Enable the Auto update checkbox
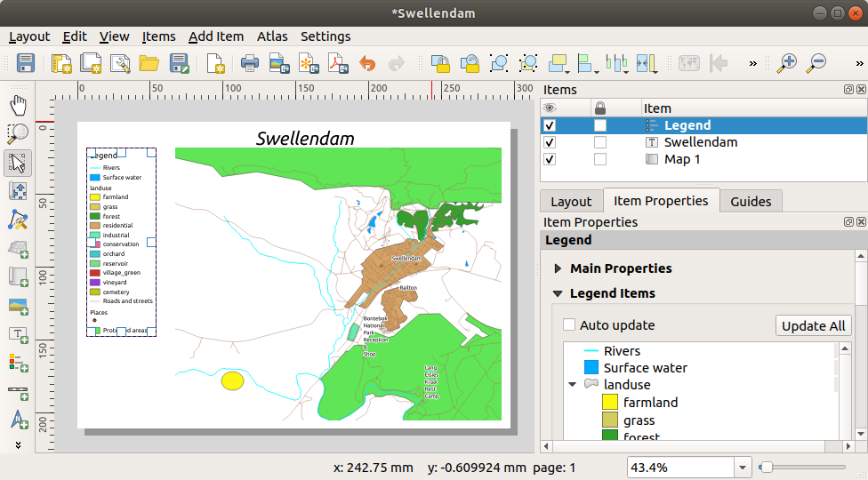The image size is (868, 480). pos(569,325)
